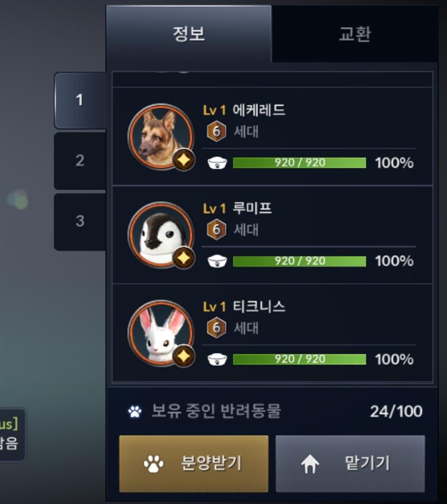
Task: Click the 맡기기 button
Action: [350, 464]
